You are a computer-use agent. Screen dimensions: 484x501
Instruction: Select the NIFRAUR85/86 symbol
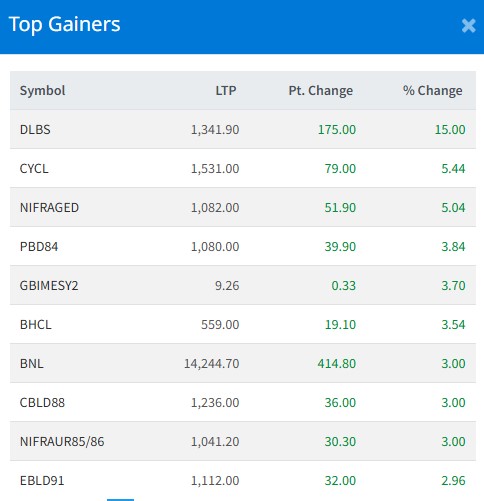[x=62, y=442]
